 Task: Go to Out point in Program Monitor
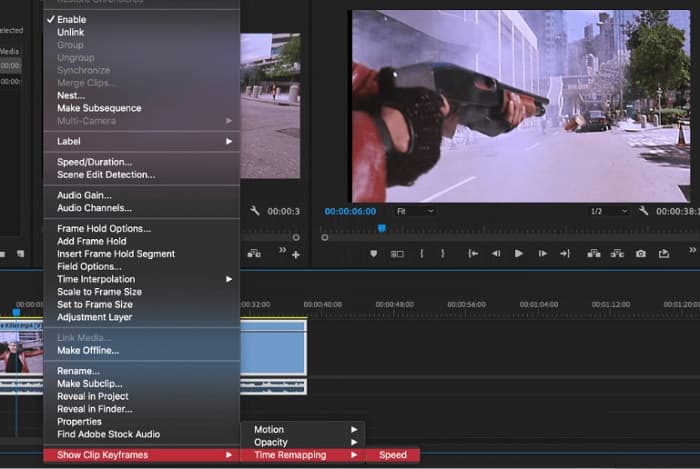[x=565, y=253]
